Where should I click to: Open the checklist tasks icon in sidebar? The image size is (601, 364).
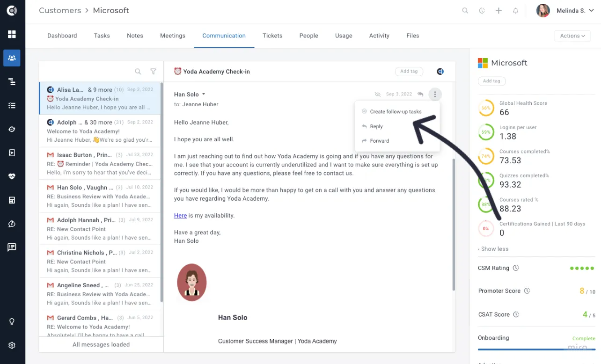pos(12,106)
